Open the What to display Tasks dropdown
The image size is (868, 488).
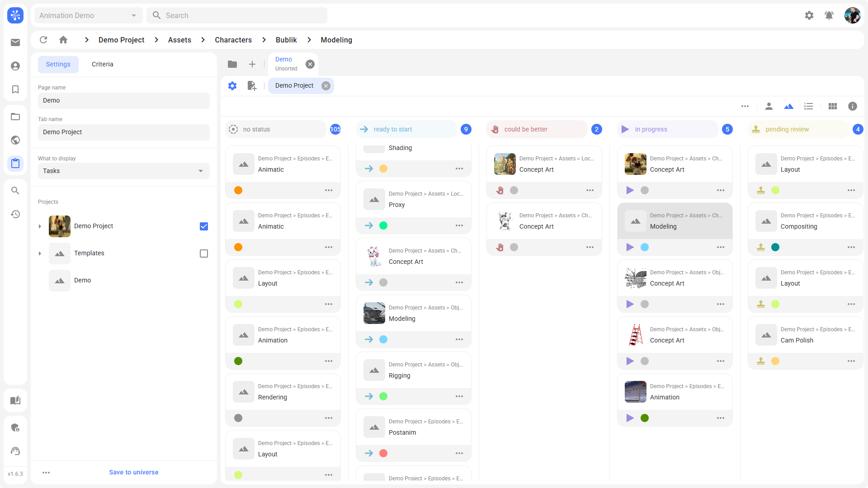pos(123,171)
